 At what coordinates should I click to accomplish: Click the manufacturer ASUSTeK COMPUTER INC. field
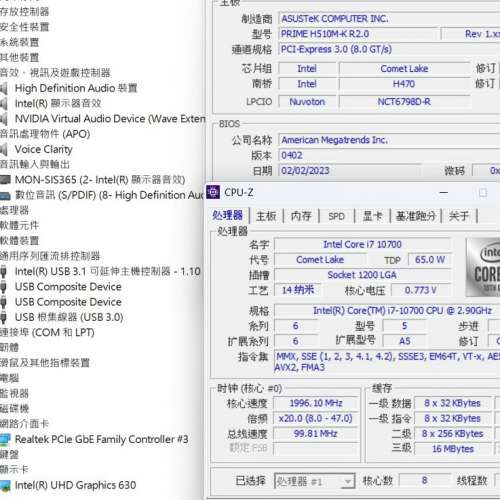pyautogui.click(x=389, y=19)
